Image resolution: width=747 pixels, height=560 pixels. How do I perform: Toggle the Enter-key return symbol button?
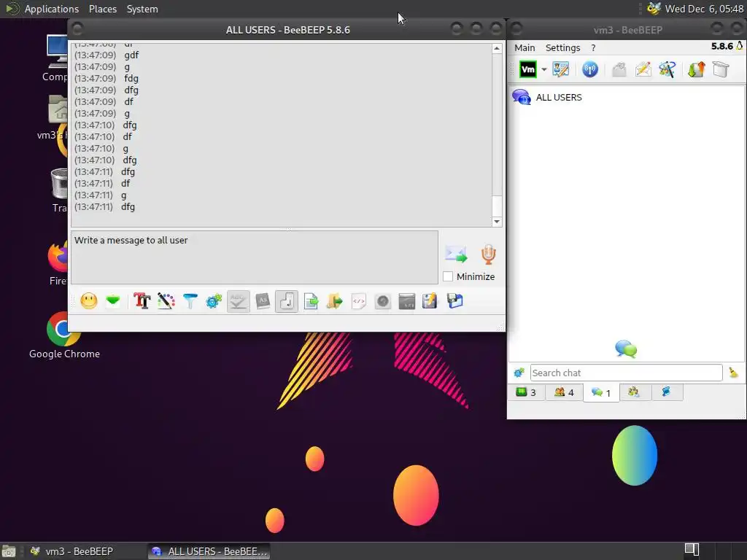click(x=287, y=301)
